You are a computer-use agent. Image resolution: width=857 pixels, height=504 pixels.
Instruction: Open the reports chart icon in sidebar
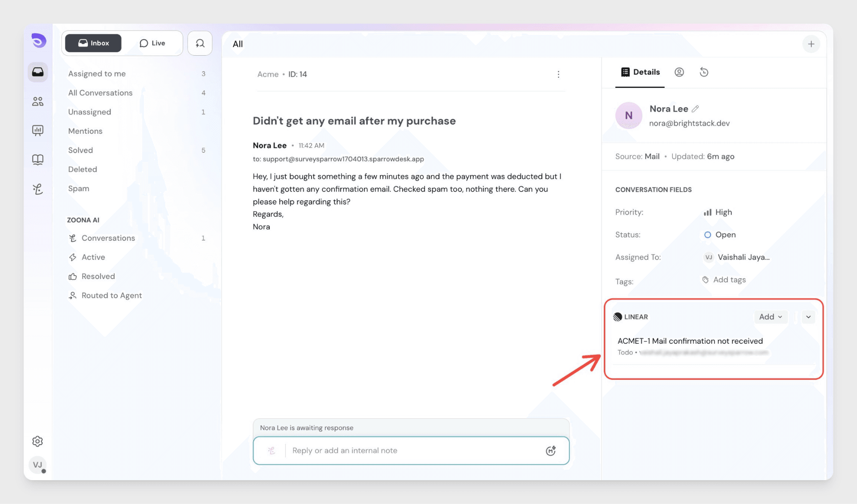[38, 130]
